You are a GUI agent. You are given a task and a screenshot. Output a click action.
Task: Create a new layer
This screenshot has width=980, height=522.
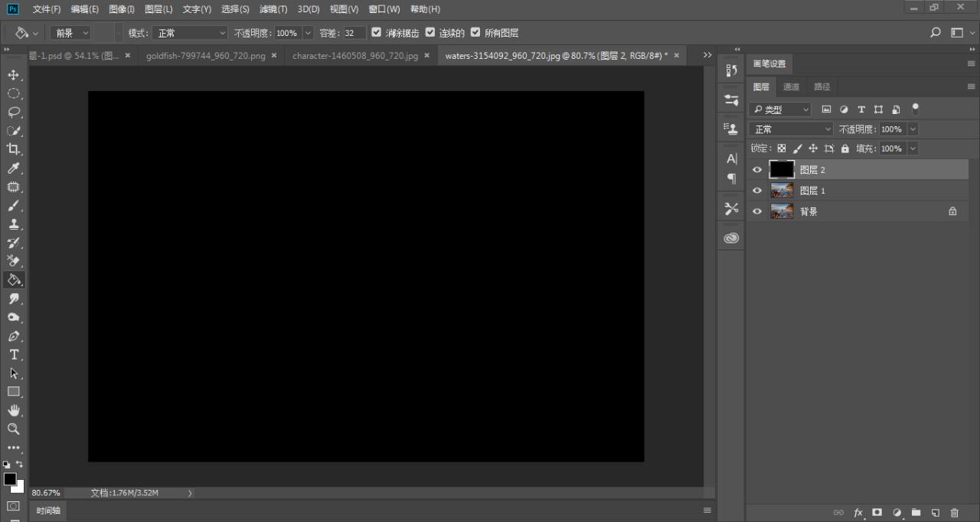[x=935, y=512]
